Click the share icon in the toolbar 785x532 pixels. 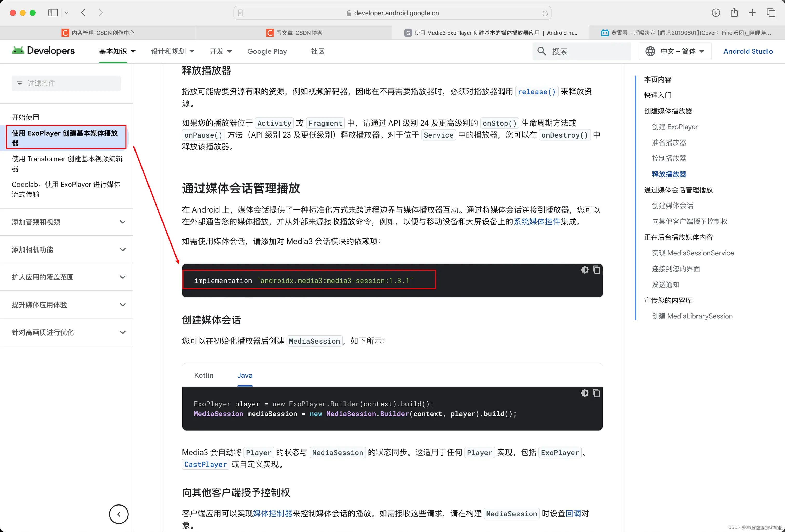coord(734,12)
